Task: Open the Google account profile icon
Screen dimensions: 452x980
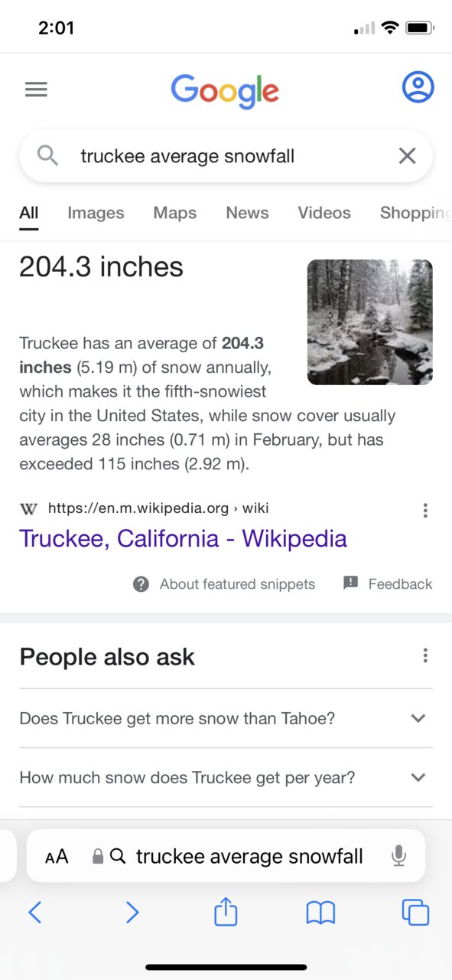Action: [x=418, y=87]
